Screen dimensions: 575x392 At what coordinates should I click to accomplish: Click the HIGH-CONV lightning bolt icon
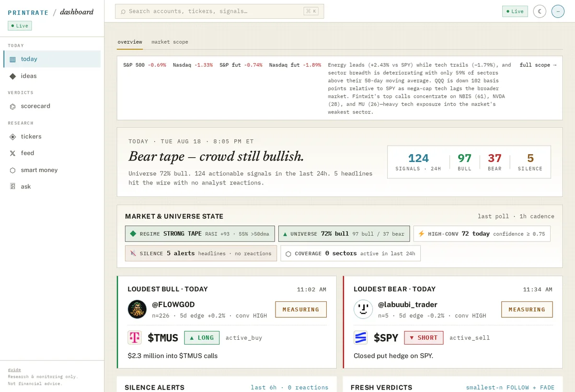pos(421,234)
